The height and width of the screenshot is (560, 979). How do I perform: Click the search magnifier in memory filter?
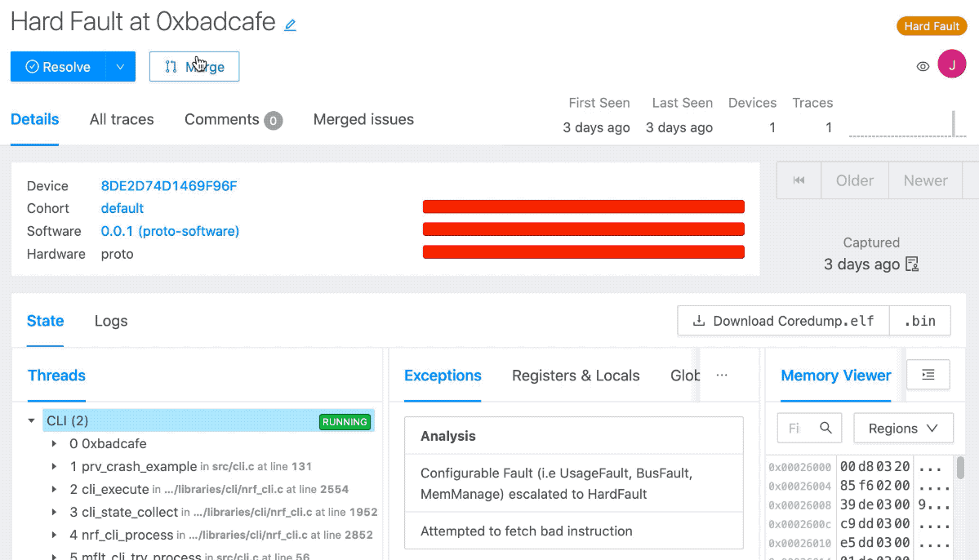(825, 428)
